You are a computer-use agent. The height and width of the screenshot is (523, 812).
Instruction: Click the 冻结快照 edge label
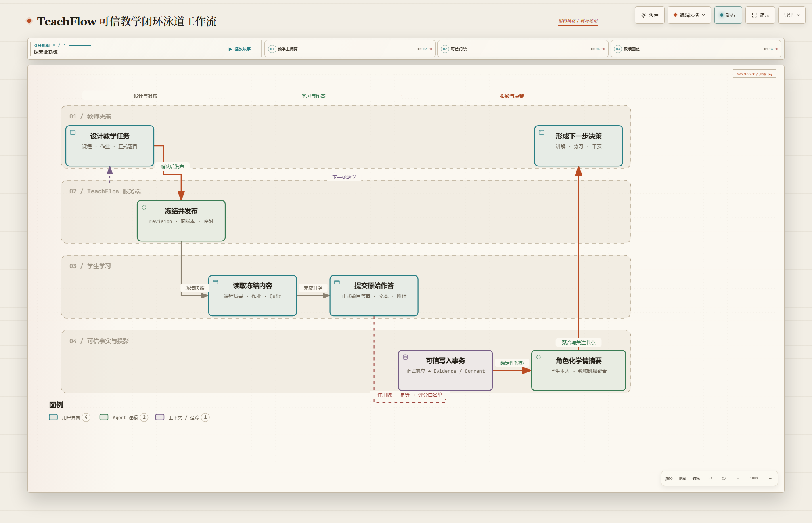195,288
